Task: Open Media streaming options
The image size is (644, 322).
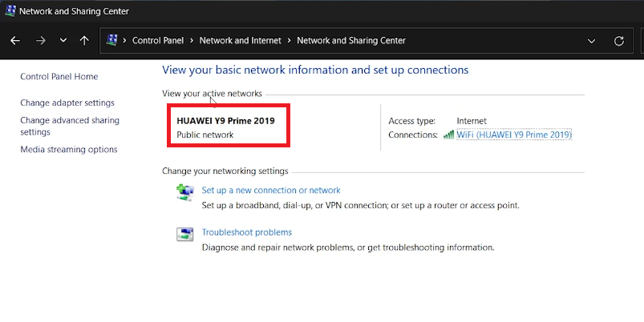Action: pyautogui.click(x=69, y=150)
